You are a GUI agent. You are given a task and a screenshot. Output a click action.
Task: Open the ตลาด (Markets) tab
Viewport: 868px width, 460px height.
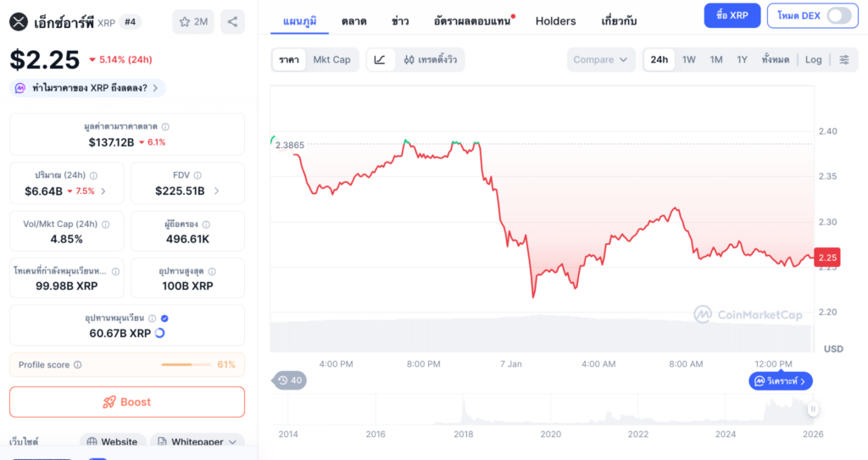(x=354, y=20)
